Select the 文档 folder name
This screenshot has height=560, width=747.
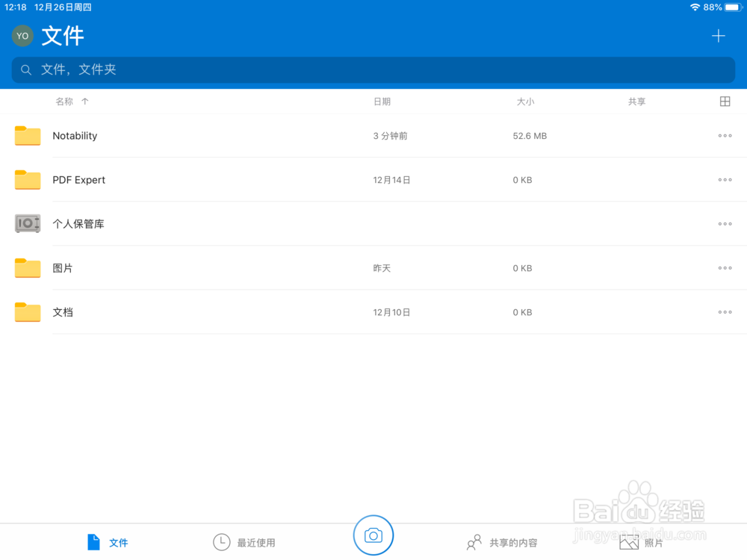63,312
